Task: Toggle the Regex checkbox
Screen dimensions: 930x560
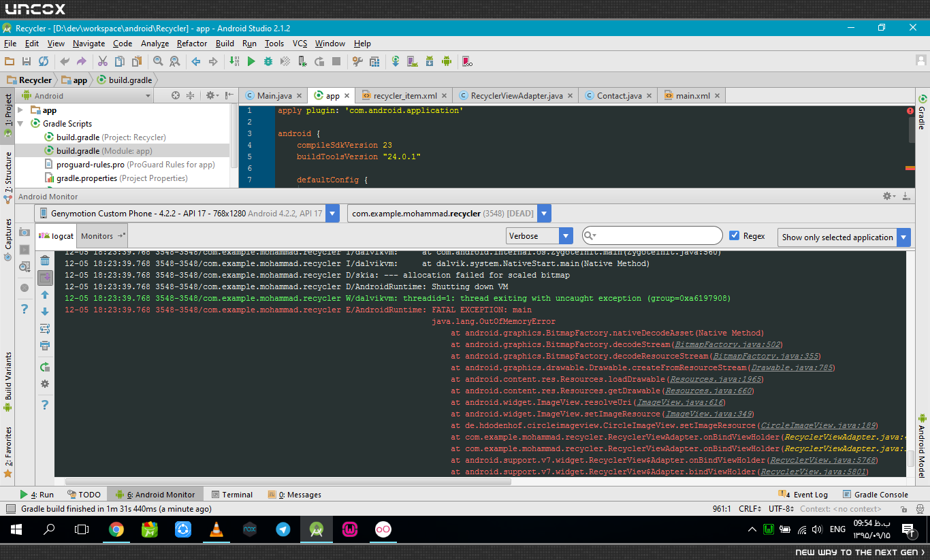Action: [x=734, y=235]
